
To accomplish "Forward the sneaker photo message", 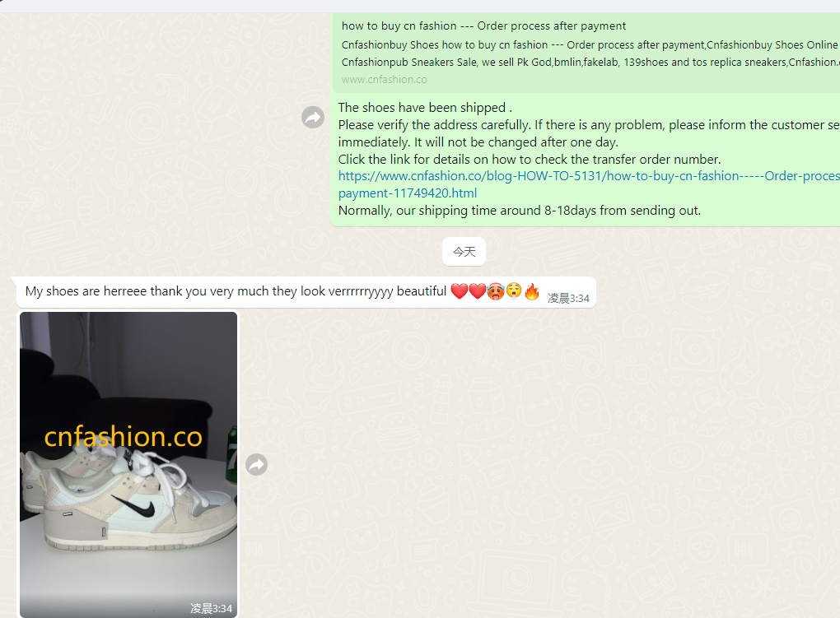I will [x=257, y=464].
